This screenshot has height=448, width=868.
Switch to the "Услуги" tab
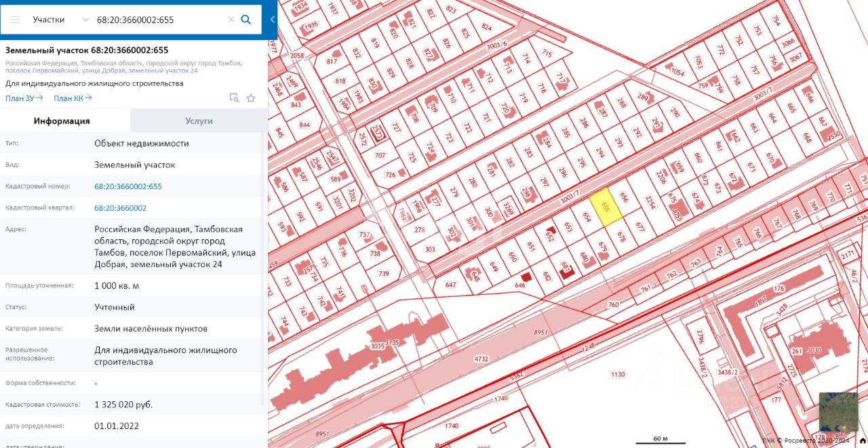(199, 121)
